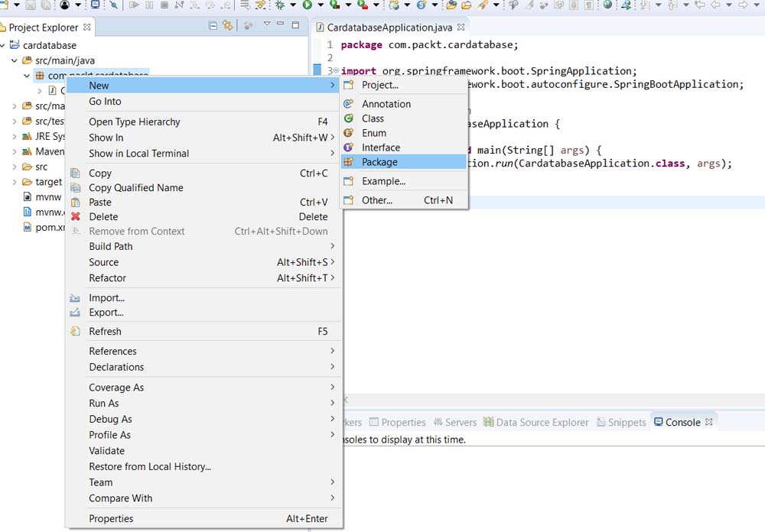Expand the target folder in project tree

[15, 182]
